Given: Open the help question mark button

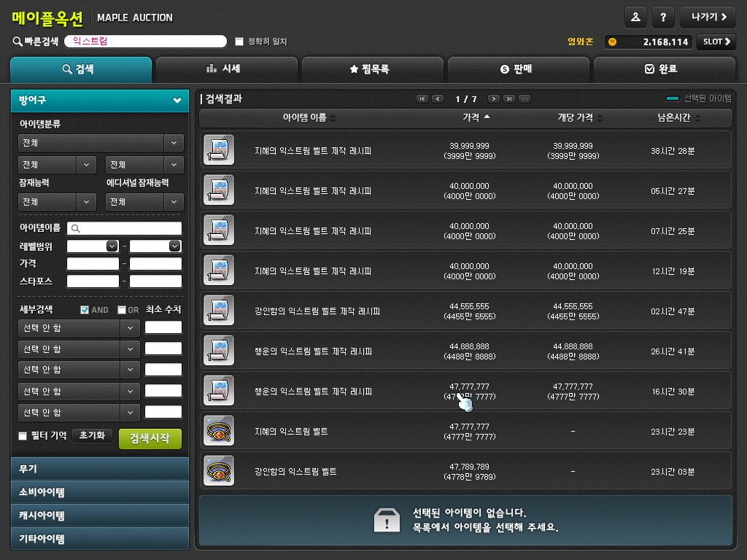Looking at the screenshot, I should pyautogui.click(x=662, y=17).
